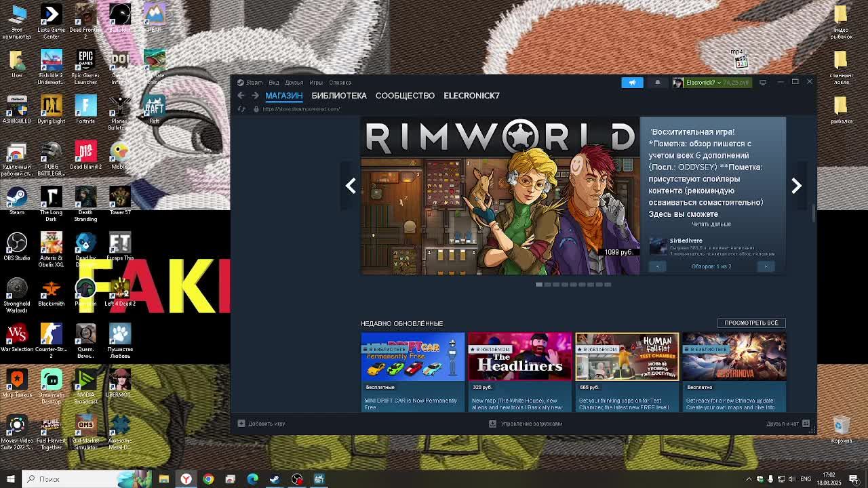
Task: Launch OBS Studio desktop shortcut
Action: pyautogui.click(x=17, y=247)
